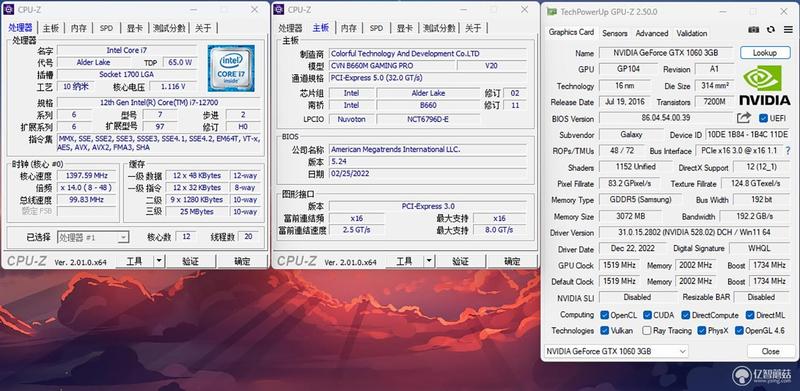The image size is (800, 391).
Task: Open the 工具 dropdown arrow in first CPU-Z
Action: point(159,261)
